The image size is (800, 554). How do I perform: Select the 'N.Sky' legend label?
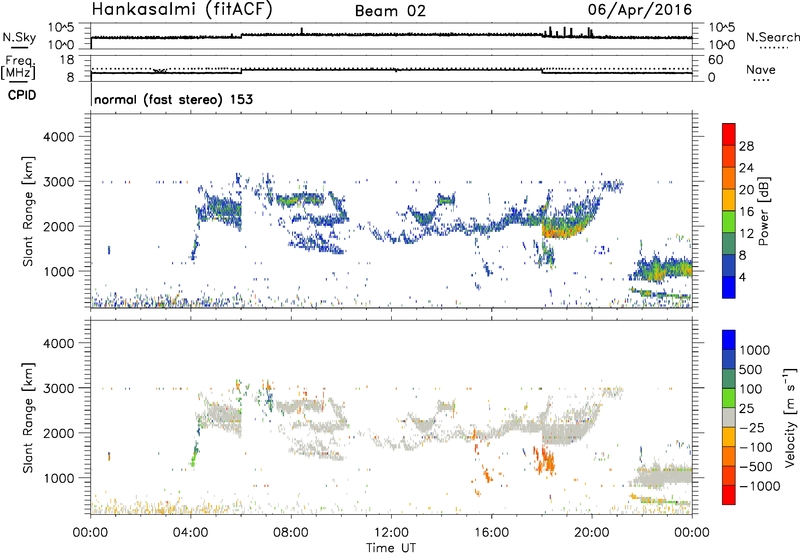point(19,37)
